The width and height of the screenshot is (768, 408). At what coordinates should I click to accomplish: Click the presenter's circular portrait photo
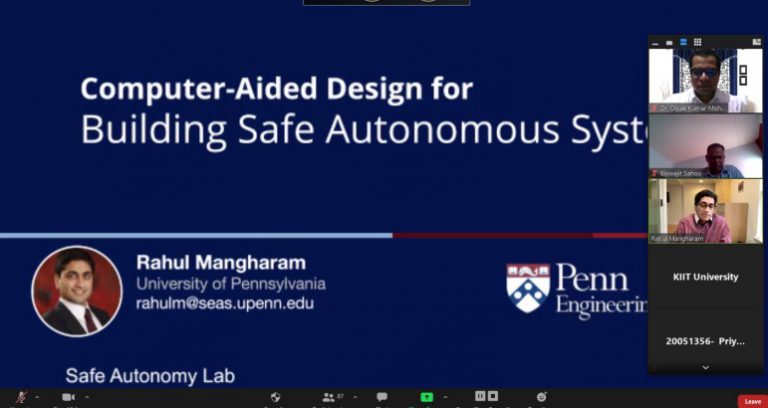click(x=77, y=291)
